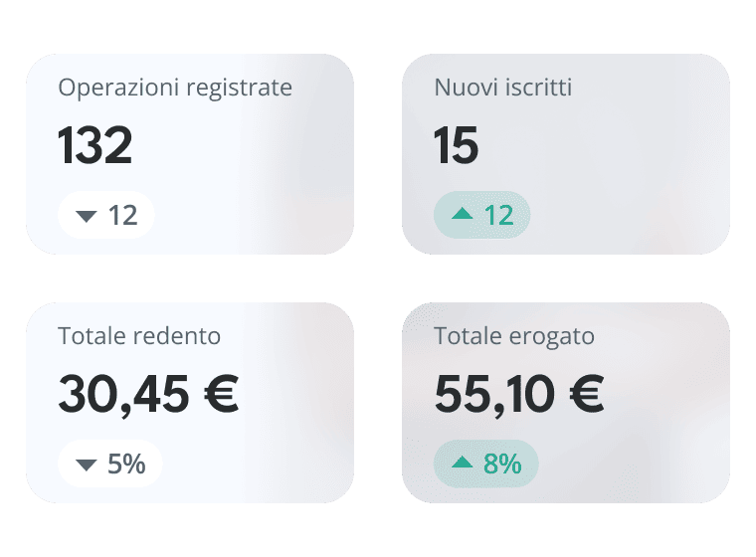
Task: Click the 132 operations count
Action: pos(95,146)
